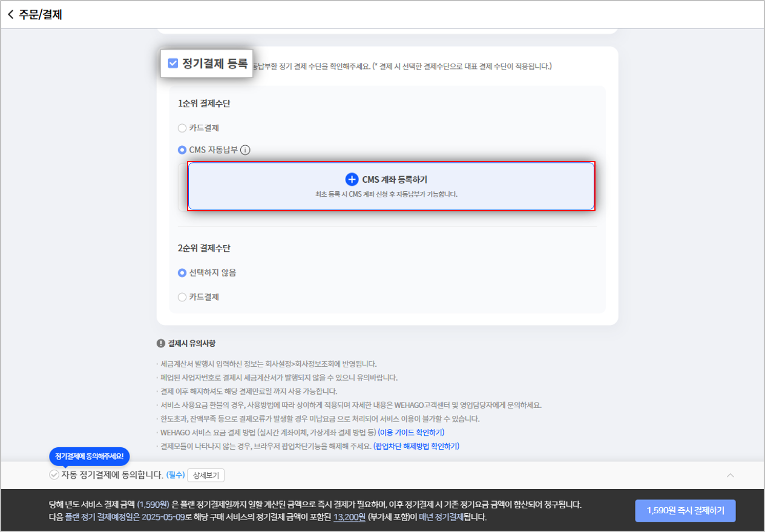Select 카드결제 under 1순위 결제수단

click(x=182, y=128)
